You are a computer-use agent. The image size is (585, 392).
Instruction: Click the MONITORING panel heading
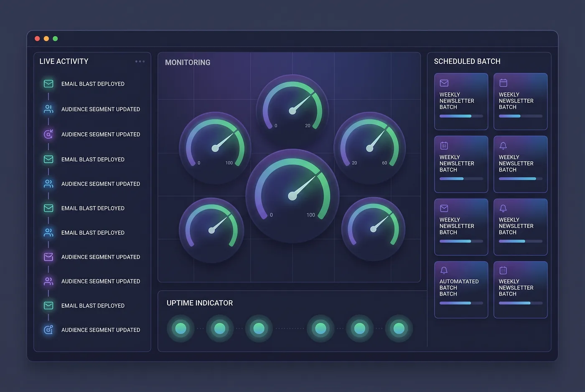[x=188, y=63]
